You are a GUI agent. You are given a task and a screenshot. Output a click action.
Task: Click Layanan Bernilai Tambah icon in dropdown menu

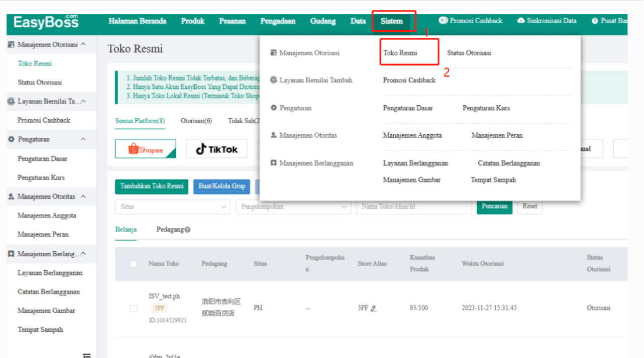click(274, 80)
